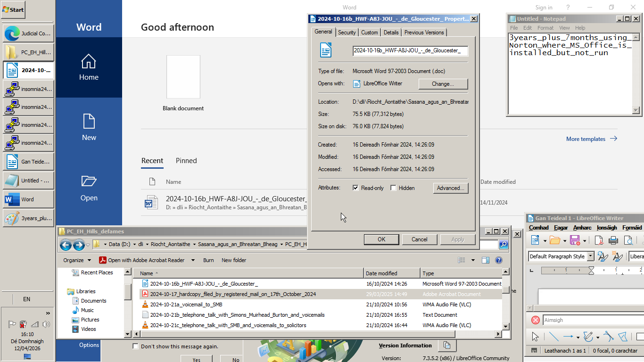Open the Eagar menu in LibreOffice Writer
This screenshot has height=362, width=644.
tap(561, 228)
